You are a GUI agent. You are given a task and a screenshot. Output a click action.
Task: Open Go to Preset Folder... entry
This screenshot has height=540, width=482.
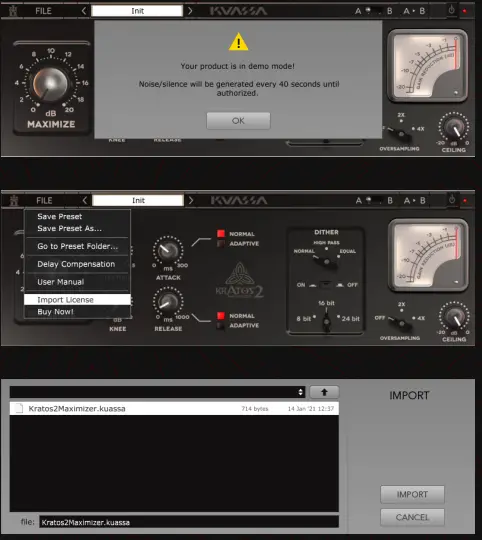pos(77,246)
